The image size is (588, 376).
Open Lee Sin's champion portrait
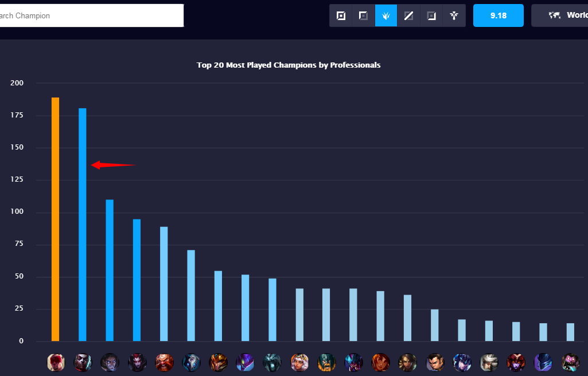[x=56, y=362]
